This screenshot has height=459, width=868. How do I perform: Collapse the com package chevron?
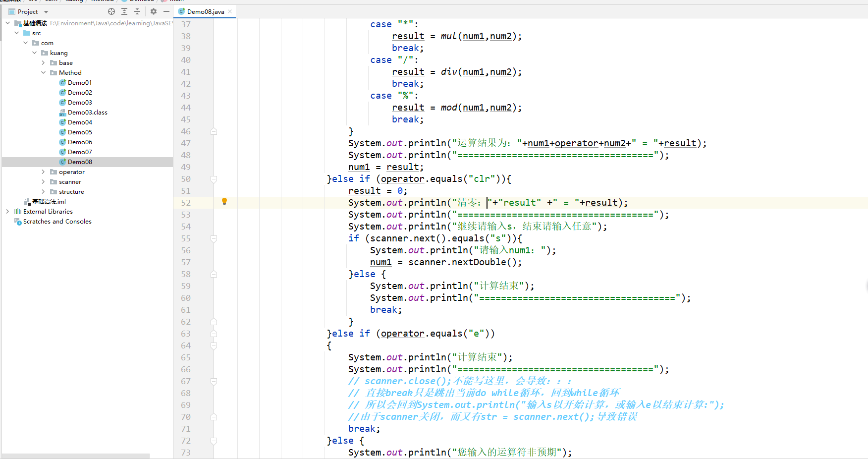click(26, 43)
